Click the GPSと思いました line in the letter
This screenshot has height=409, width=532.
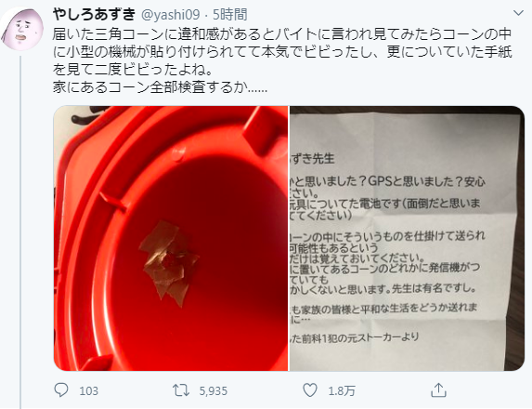click(387, 182)
